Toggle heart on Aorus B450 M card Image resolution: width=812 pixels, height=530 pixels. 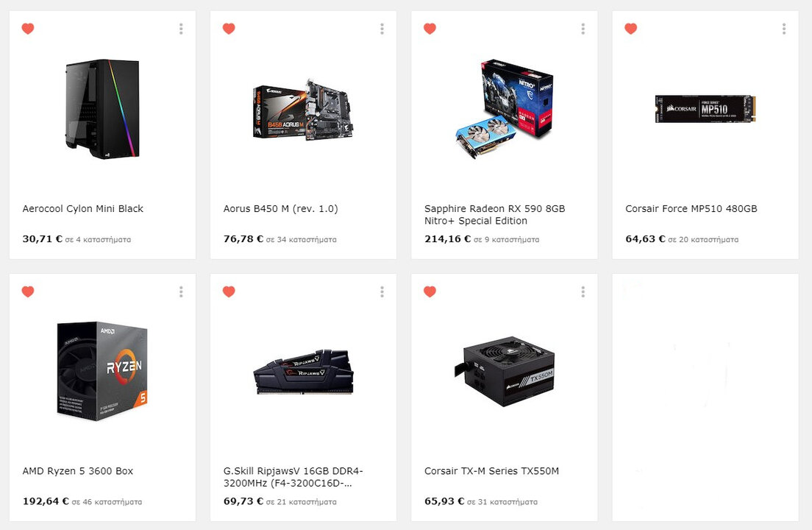point(229,29)
